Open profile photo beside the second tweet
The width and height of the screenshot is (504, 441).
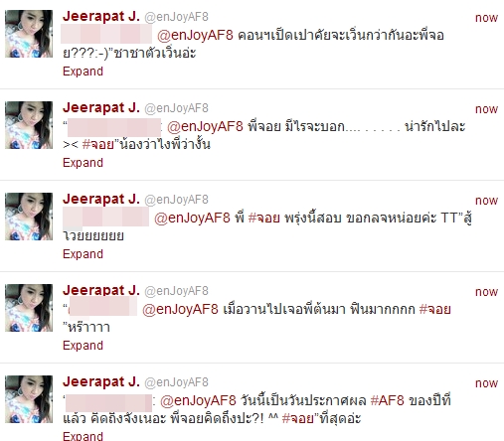(29, 125)
